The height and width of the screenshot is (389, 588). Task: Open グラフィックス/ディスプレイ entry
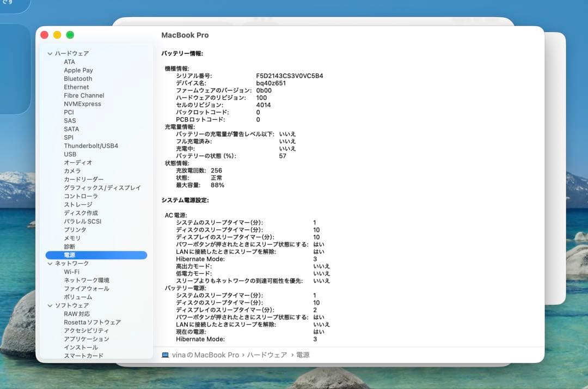pos(102,187)
